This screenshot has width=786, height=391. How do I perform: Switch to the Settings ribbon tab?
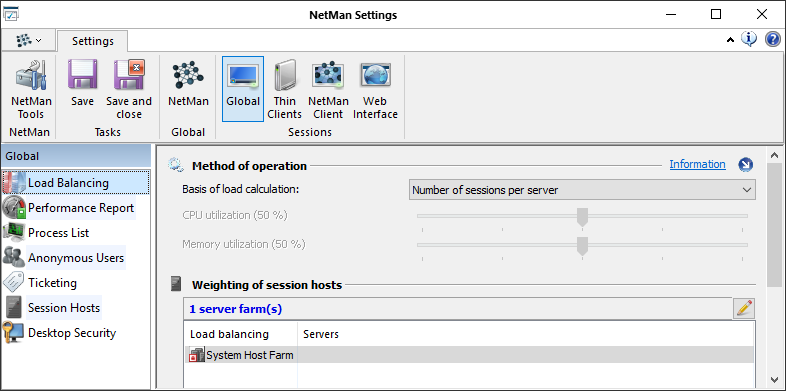pyautogui.click(x=93, y=41)
